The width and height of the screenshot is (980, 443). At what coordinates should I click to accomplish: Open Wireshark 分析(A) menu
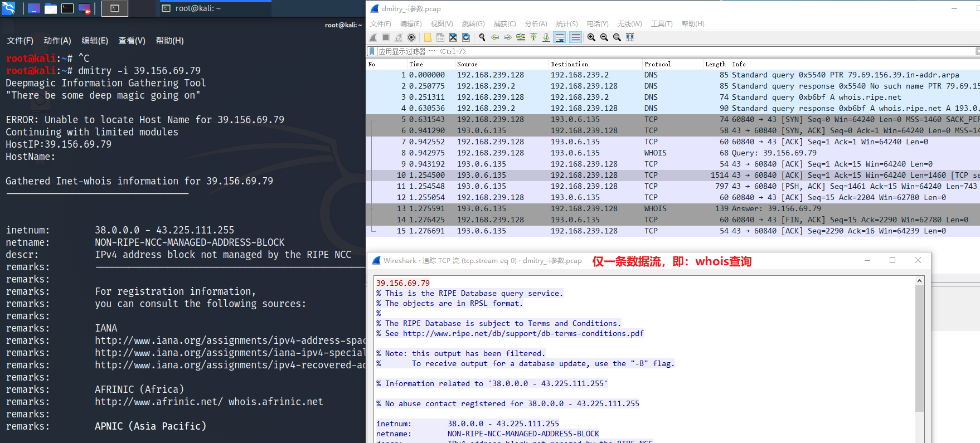[x=536, y=24]
